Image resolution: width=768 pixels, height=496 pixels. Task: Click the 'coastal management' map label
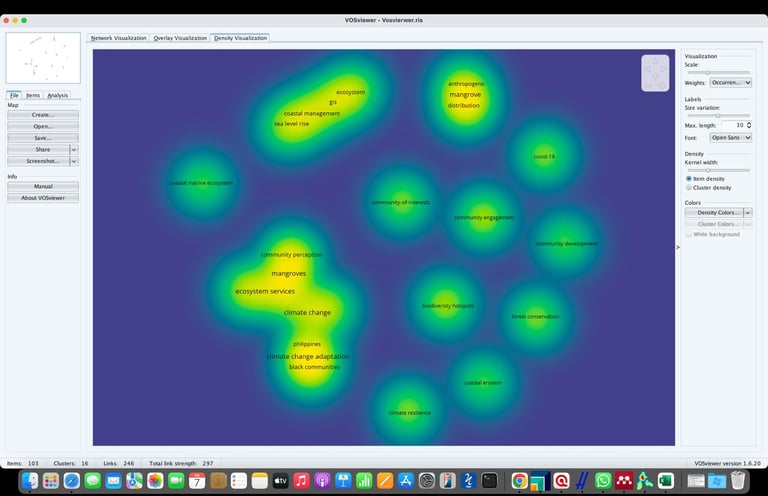312,114
